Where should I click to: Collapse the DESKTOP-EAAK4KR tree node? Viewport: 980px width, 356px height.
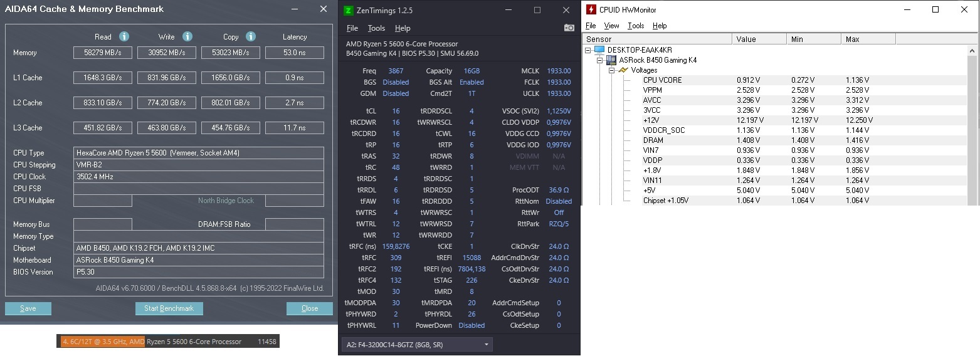(x=588, y=50)
